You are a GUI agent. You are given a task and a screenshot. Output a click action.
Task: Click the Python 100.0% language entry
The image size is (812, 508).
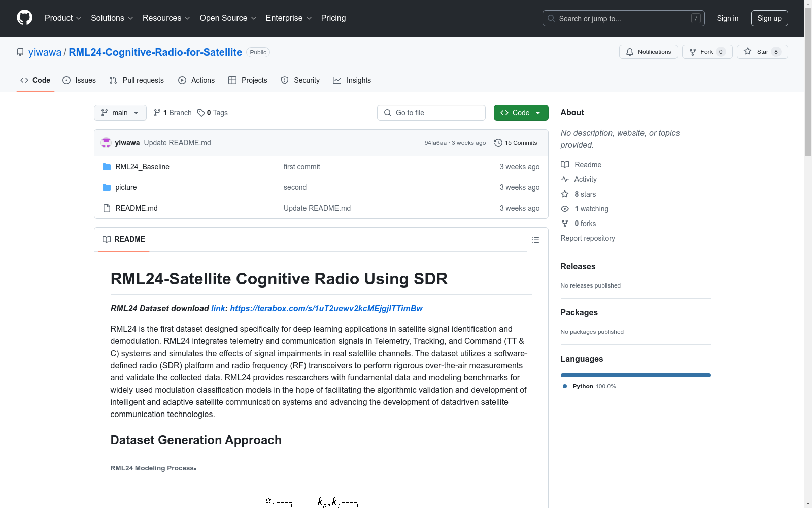589,386
